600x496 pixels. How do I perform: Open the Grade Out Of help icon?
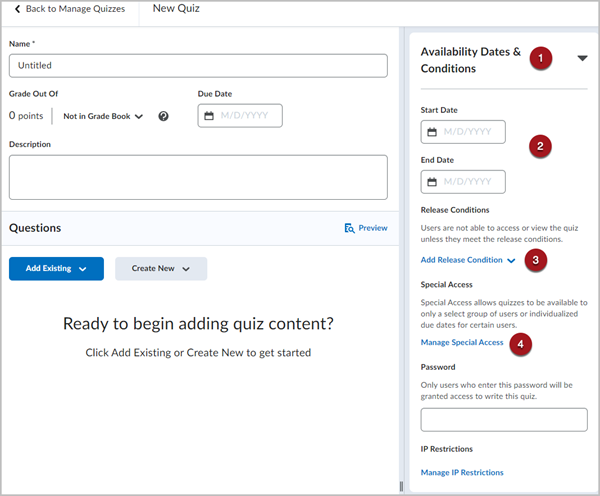pos(163,116)
